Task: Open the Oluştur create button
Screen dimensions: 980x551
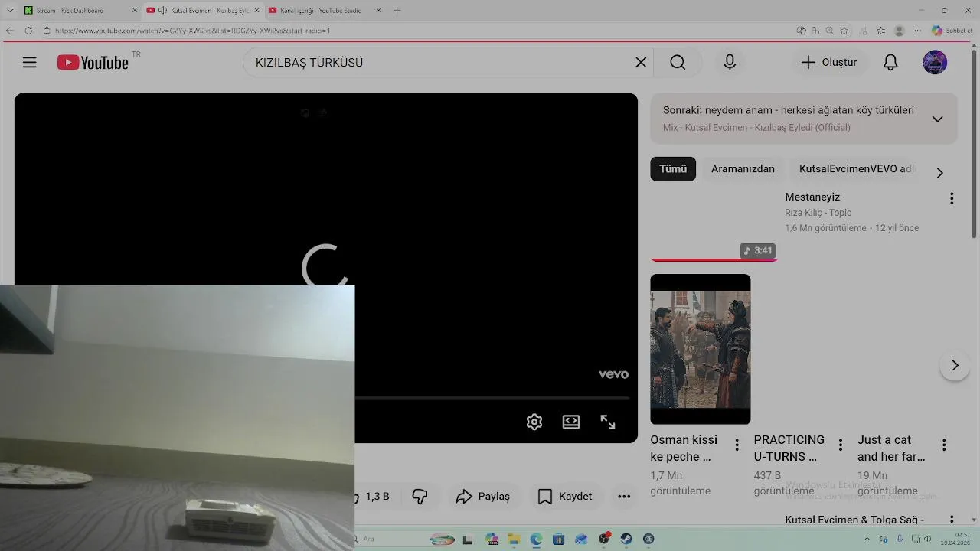Action: pos(829,63)
